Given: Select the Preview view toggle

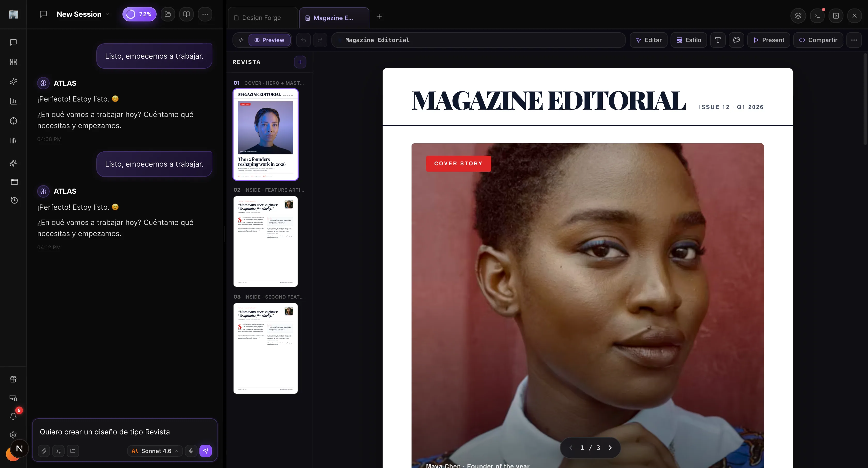Looking at the screenshot, I should [x=269, y=40].
